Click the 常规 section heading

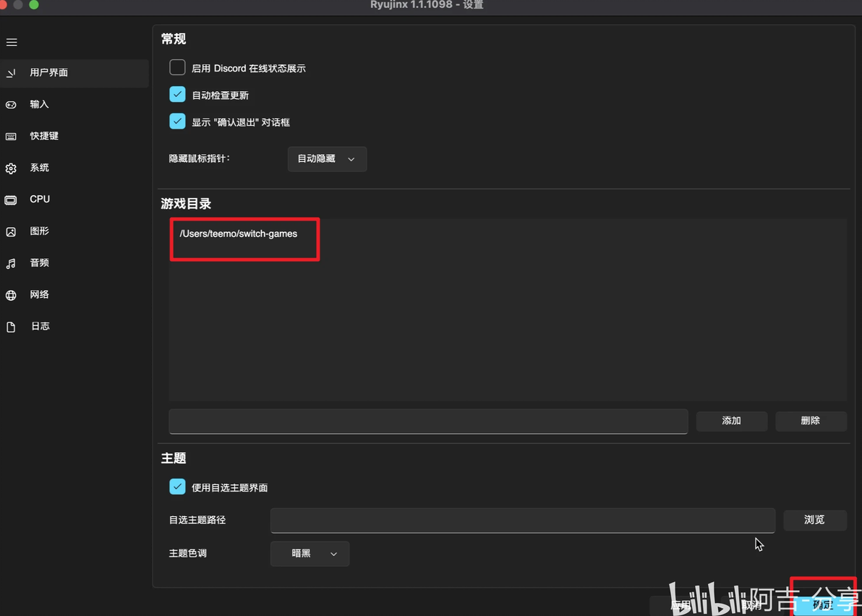point(173,39)
